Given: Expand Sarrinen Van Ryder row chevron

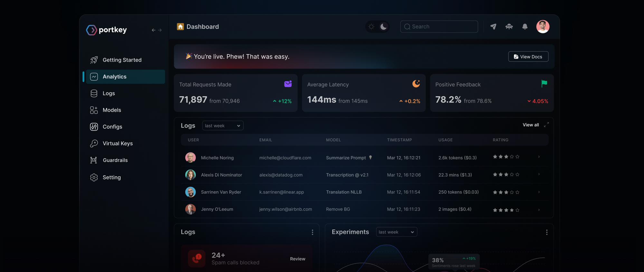Looking at the screenshot, I should click(x=539, y=192).
